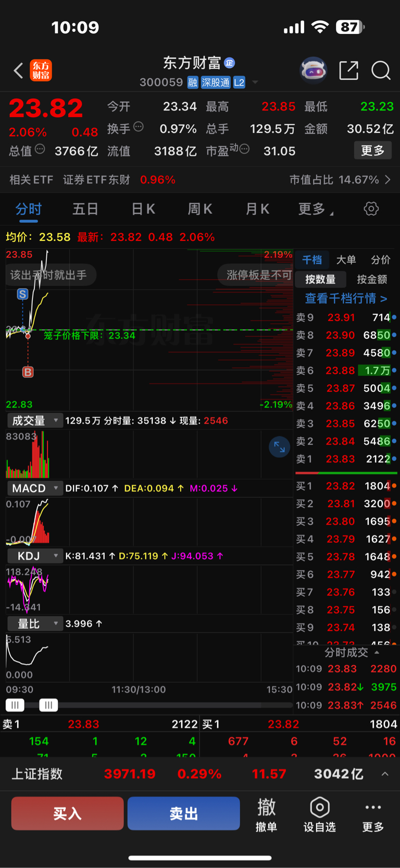Open the 成交量 indicator dropdown

[35, 421]
